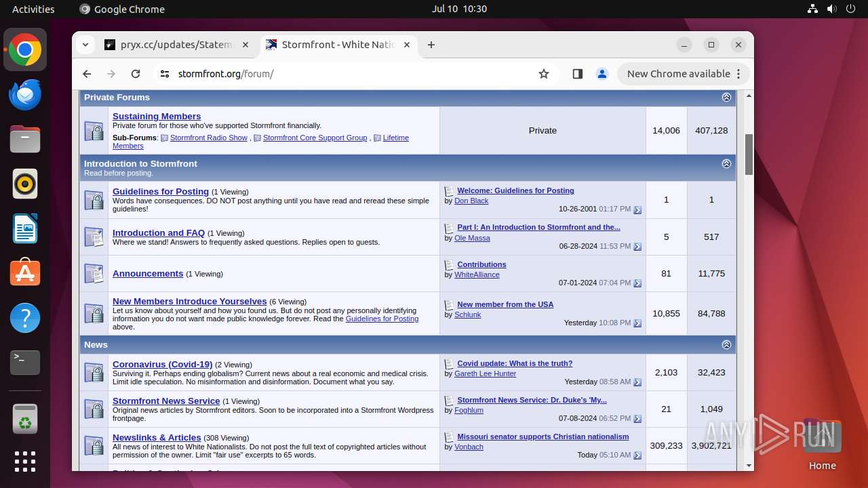Open the Coronavirus (Covid-19) forum
868x488 pixels.
click(163, 365)
